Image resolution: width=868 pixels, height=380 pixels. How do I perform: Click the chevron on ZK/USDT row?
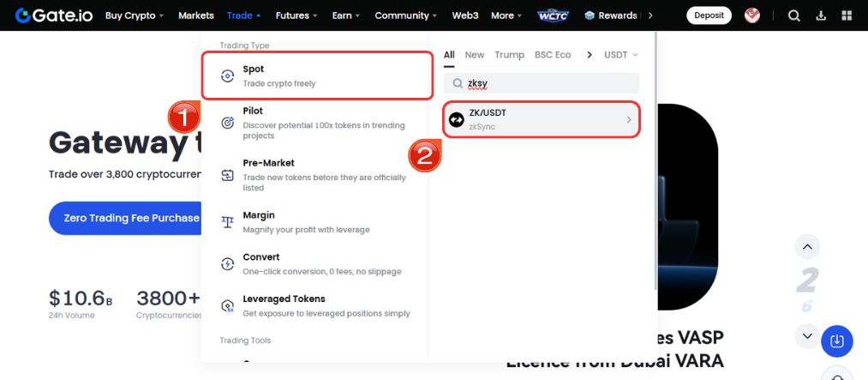(629, 119)
